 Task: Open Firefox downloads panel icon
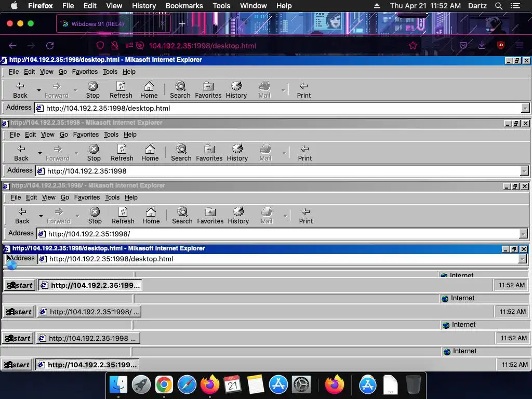[x=482, y=45]
